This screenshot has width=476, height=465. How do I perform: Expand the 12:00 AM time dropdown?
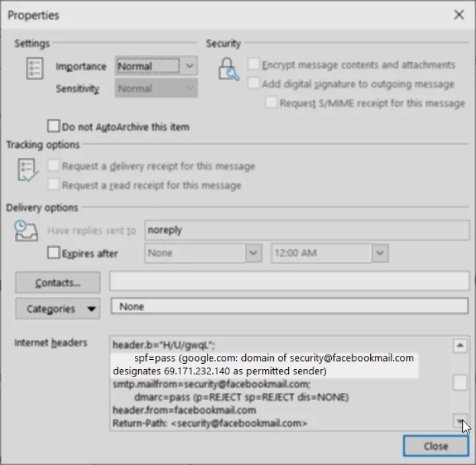379,253
